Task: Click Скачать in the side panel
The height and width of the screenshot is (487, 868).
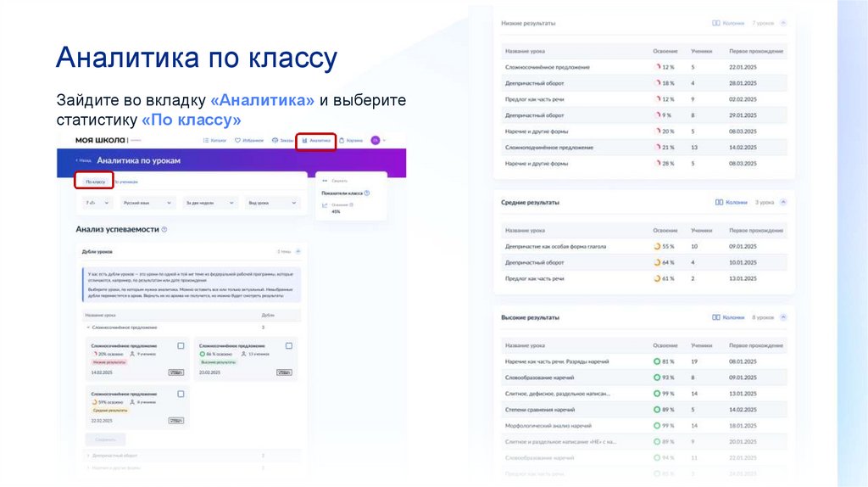Action: (335, 181)
